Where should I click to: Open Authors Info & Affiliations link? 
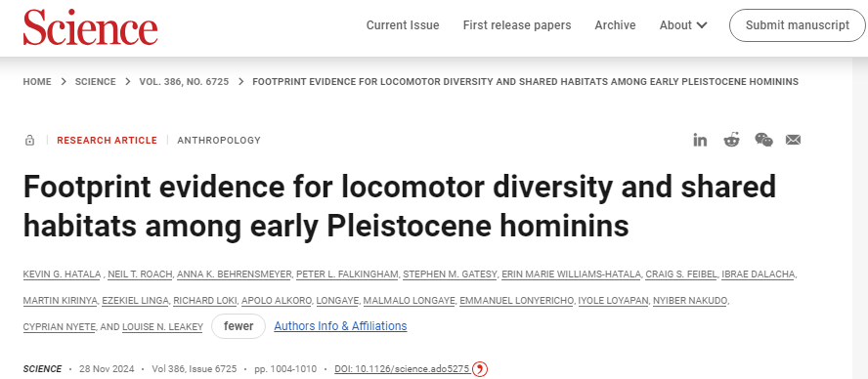pyautogui.click(x=340, y=326)
